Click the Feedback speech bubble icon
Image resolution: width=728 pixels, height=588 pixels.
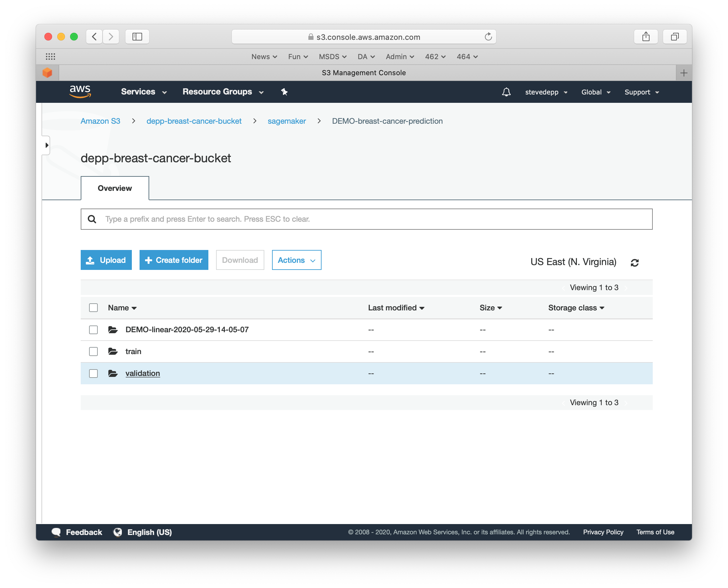click(56, 532)
